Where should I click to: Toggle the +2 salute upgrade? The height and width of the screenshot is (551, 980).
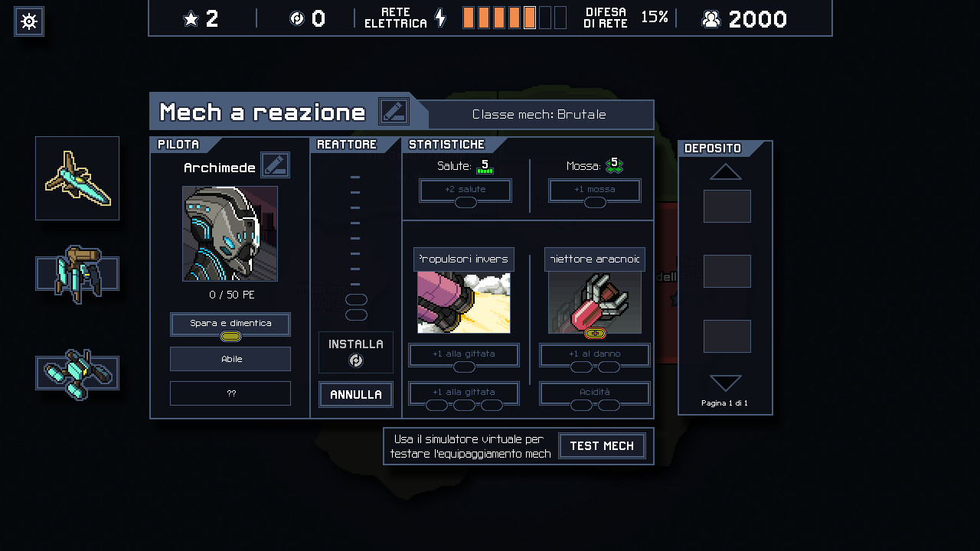click(465, 191)
